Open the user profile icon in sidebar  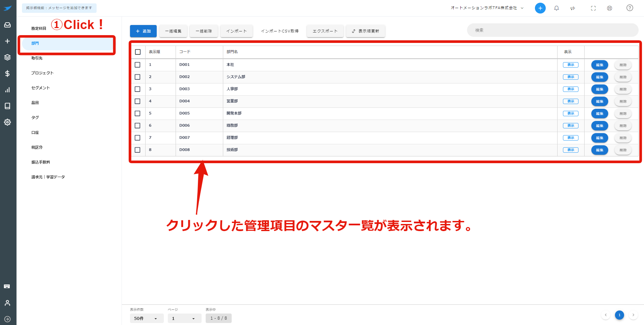pos(7,303)
